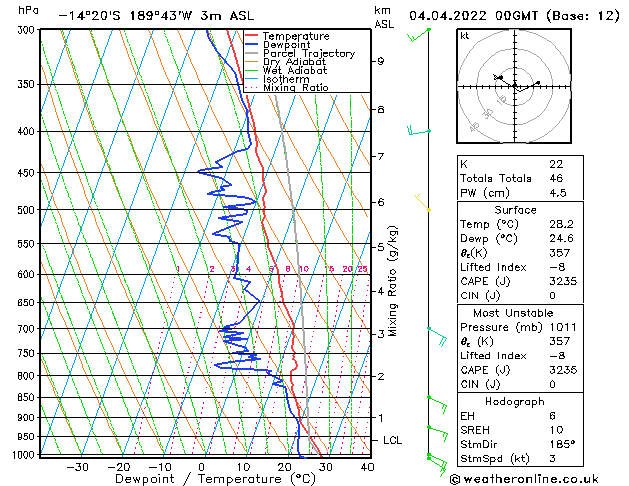Click the Dewpoint / Temperature axis label

[x=203, y=479]
